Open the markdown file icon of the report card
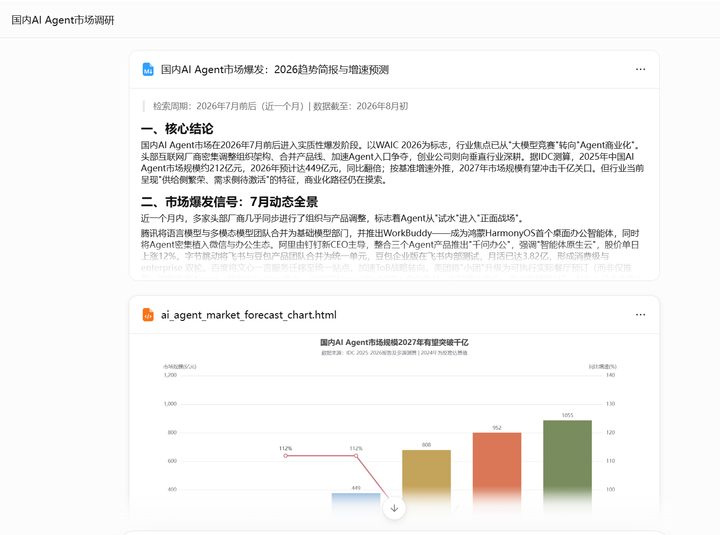Screen dimensions: 720x535 pyautogui.click(x=148, y=69)
